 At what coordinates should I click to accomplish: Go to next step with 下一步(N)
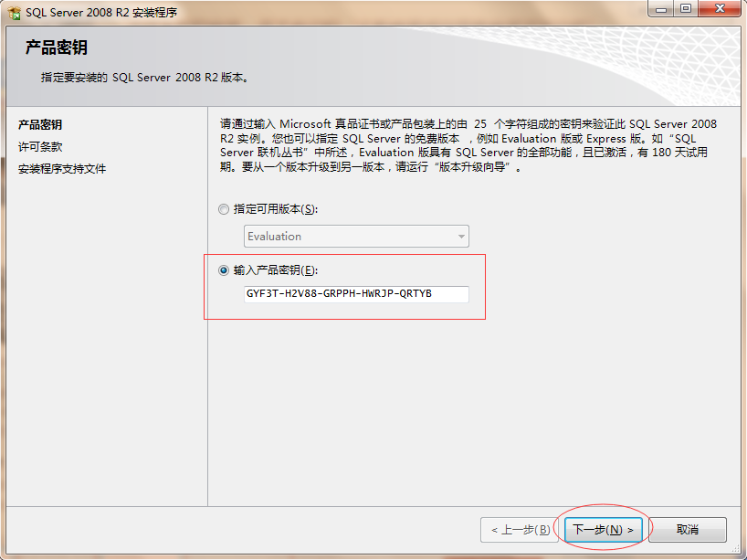pos(603,530)
